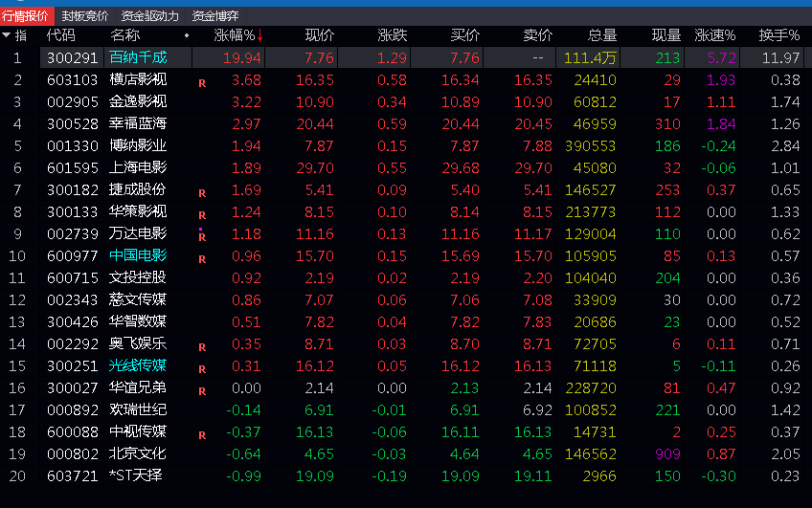Viewport: 812px width, 508px height.
Task: Click R marker on 华谊兄弟 row
Action: (x=202, y=391)
